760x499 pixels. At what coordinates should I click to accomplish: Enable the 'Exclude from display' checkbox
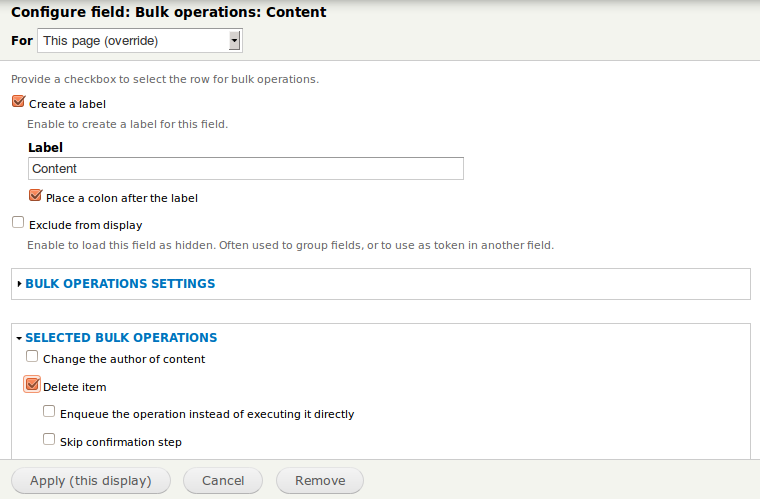[x=18, y=223]
